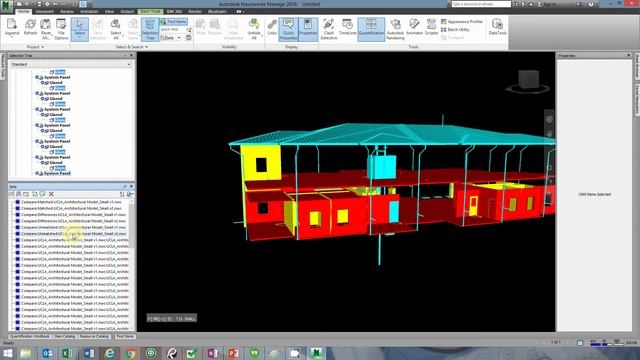Open the Appearance Profiler
This screenshot has height=360, width=640.
click(x=462, y=21)
